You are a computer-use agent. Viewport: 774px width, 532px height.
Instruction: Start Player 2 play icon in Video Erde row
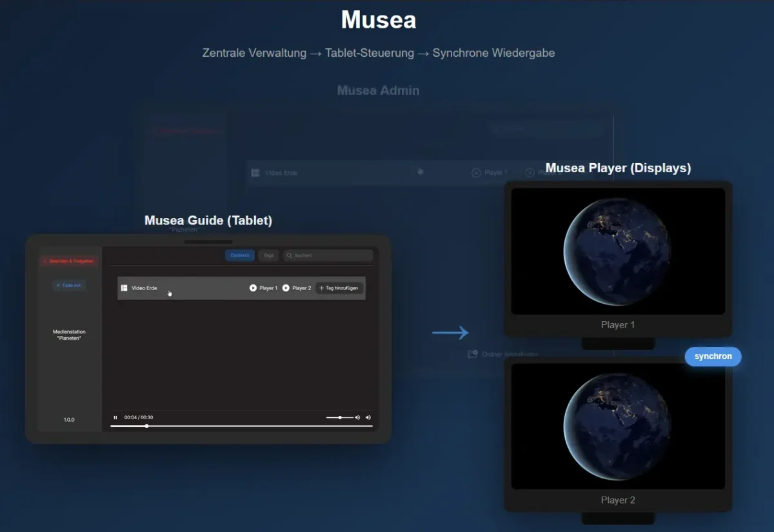point(286,288)
